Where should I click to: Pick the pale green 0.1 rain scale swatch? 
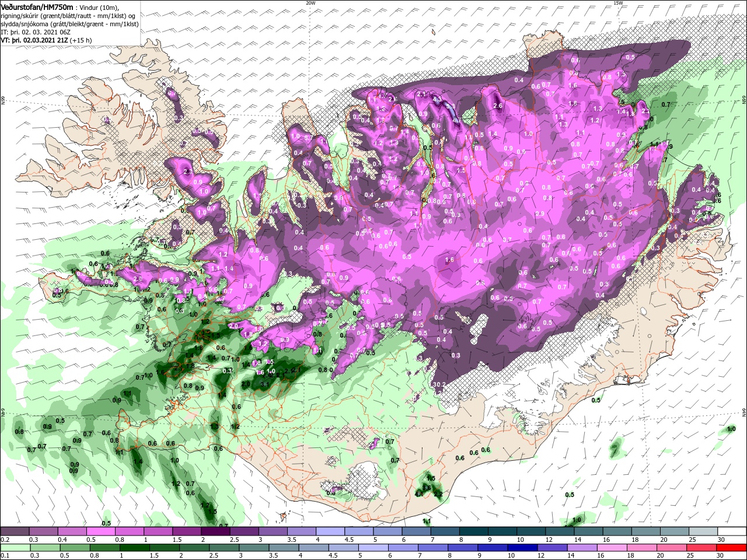pyautogui.click(x=15, y=547)
